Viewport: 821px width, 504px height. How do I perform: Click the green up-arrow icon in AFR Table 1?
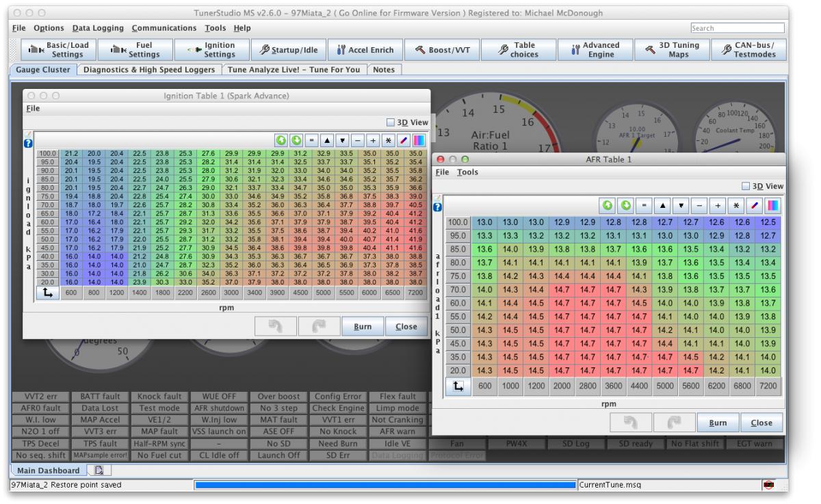(608, 206)
